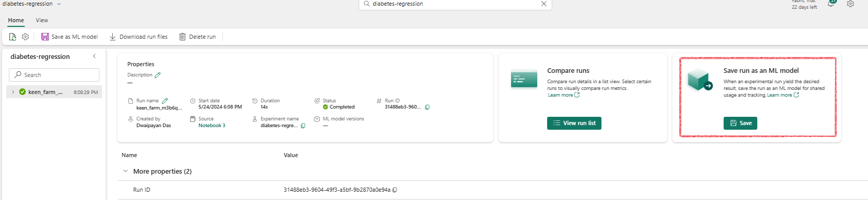Click the Start date value 5/24/2024 6:08 PM
This screenshot has width=868, height=200.
[x=220, y=107]
